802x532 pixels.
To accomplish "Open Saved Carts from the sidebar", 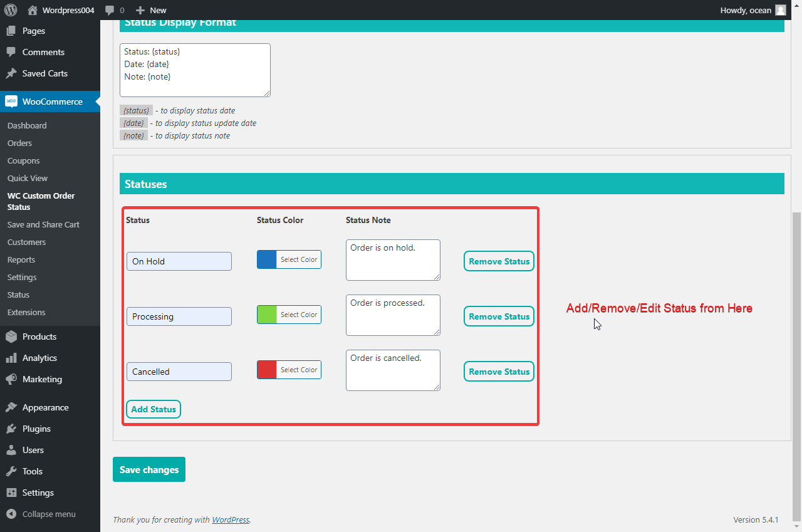I will (x=43, y=73).
